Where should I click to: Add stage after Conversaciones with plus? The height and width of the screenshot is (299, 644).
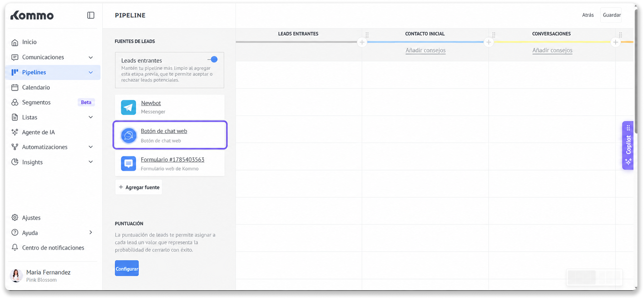(x=615, y=42)
